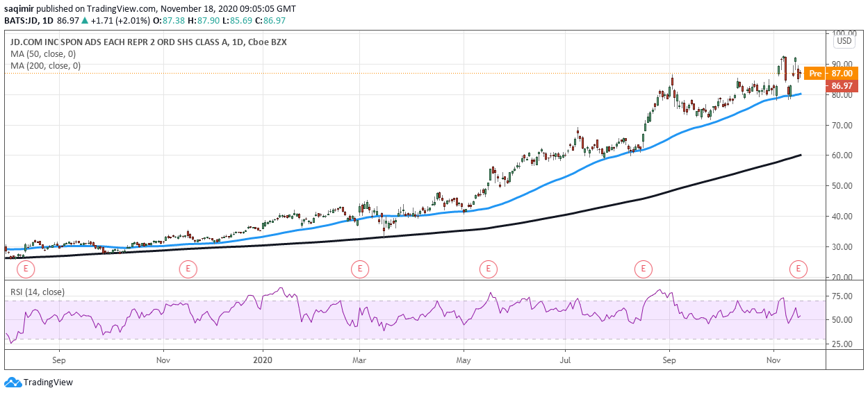The height and width of the screenshot is (395, 868).
Task: Click the 2020 label on time axis
Action: (x=263, y=360)
